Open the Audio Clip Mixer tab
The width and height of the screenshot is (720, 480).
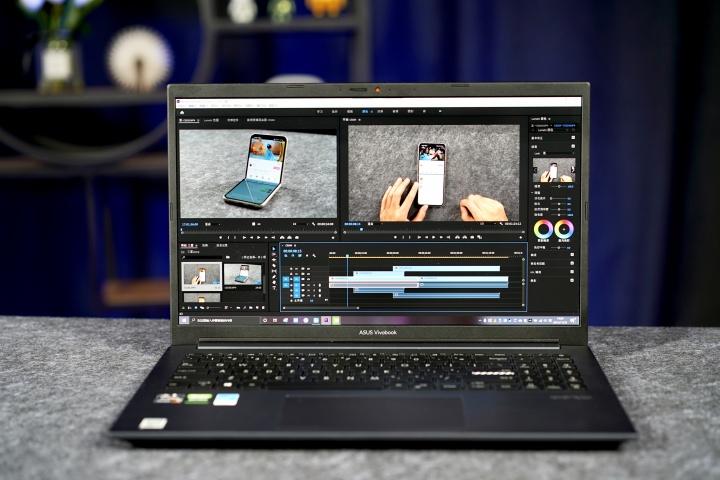click(261, 120)
